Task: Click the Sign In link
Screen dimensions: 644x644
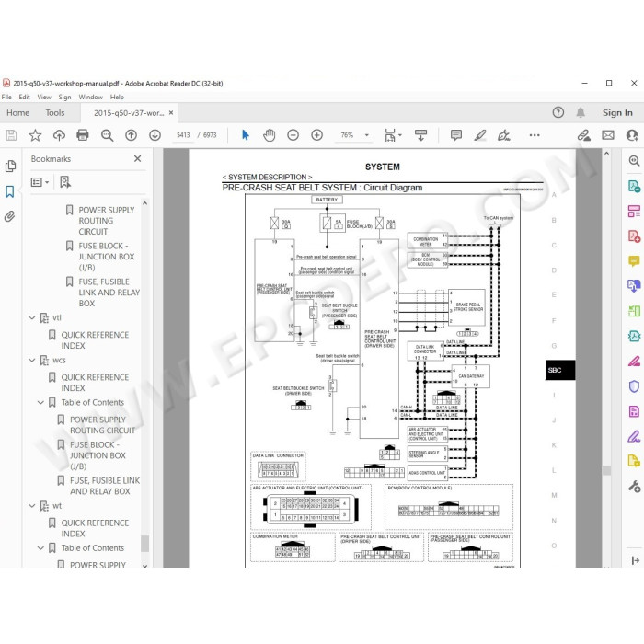Action: pos(617,112)
